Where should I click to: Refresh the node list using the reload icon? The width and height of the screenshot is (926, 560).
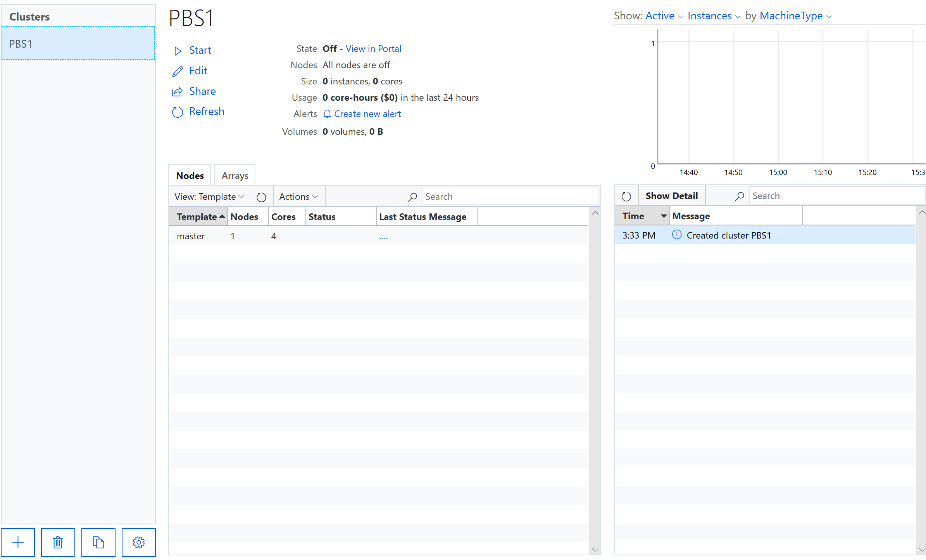click(261, 196)
